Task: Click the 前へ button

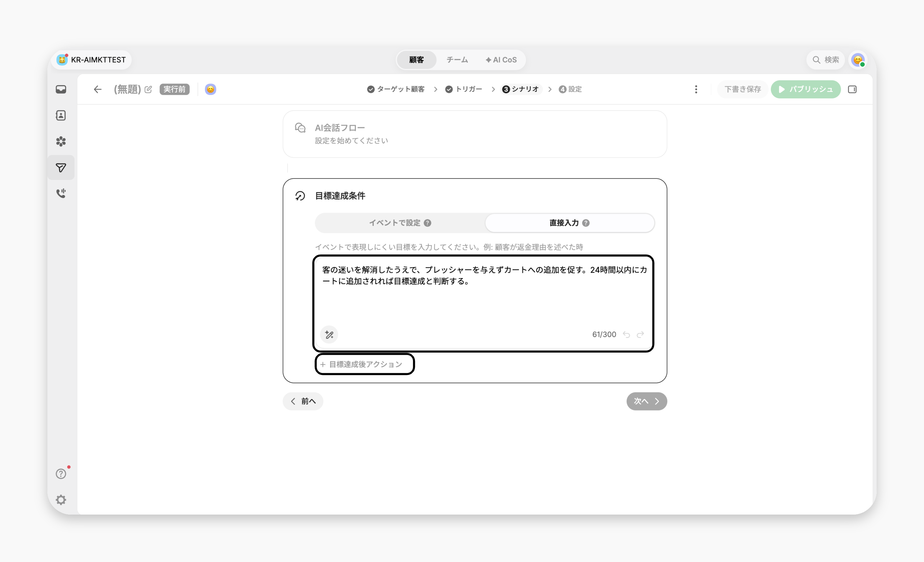Action: pyautogui.click(x=303, y=401)
